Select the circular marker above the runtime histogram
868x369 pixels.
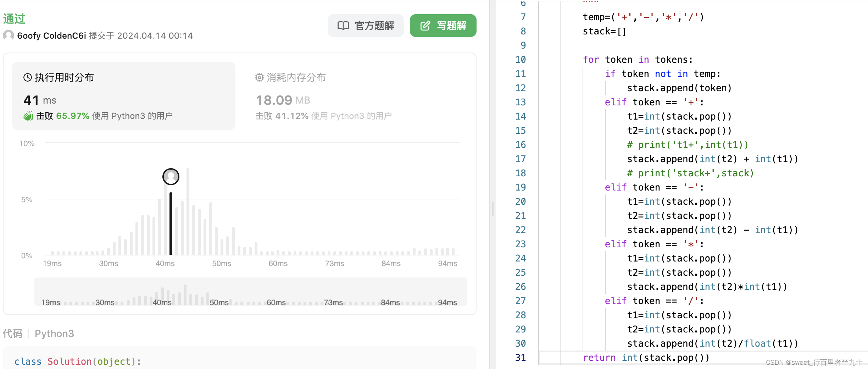[x=171, y=176]
